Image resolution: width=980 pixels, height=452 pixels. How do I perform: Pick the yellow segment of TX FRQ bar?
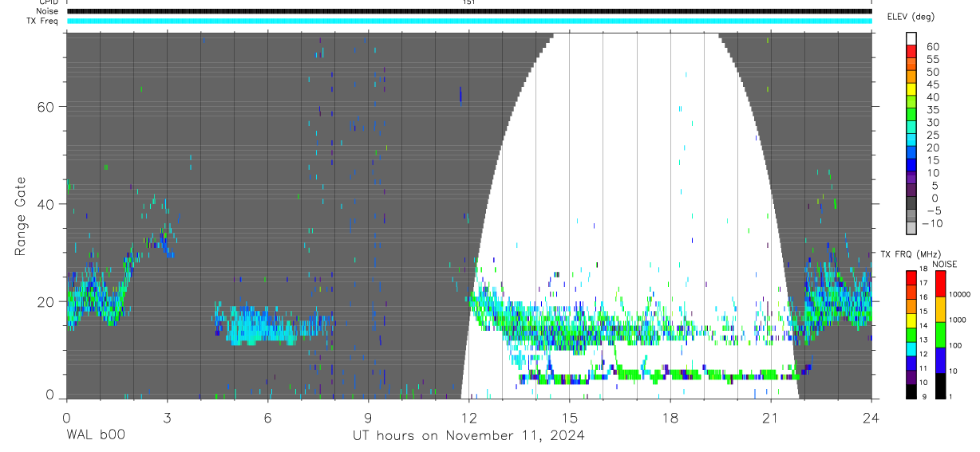911,320
